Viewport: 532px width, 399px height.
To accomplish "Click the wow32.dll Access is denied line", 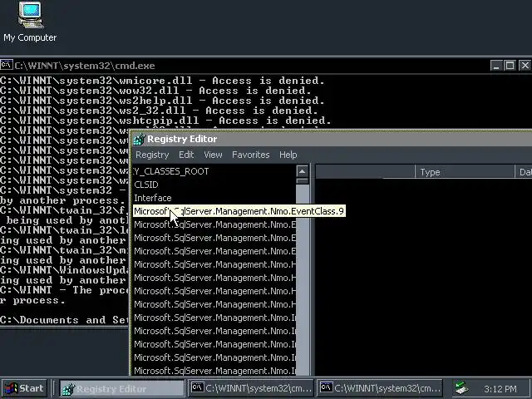I will coord(155,91).
